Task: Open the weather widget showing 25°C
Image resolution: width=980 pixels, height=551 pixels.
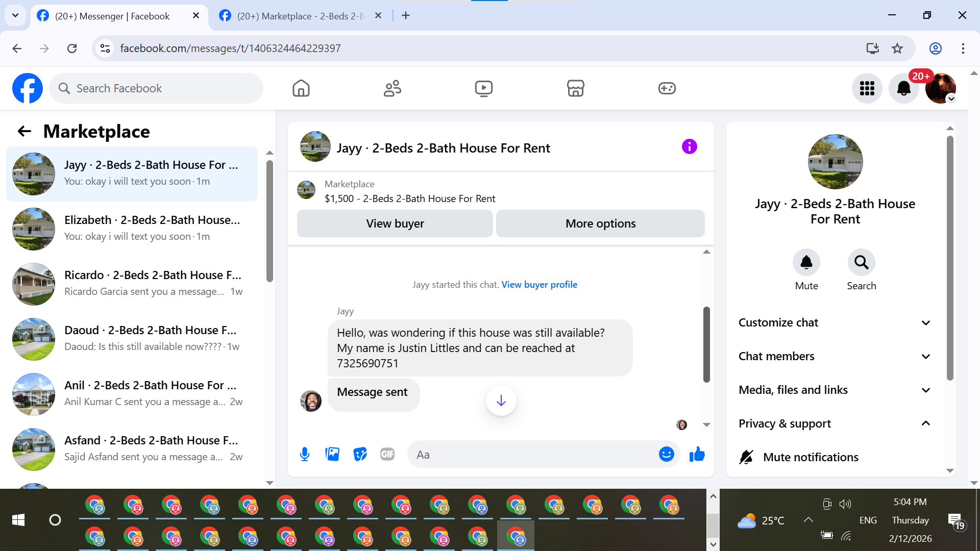Action: click(x=761, y=521)
